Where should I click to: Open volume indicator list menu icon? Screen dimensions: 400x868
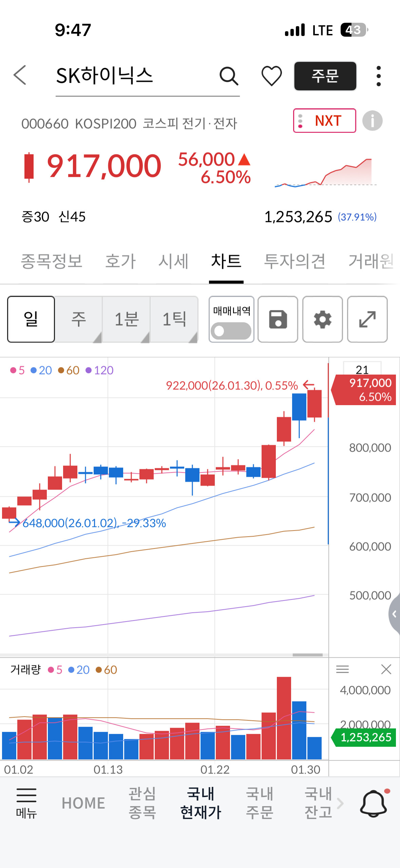pos(342,669)
